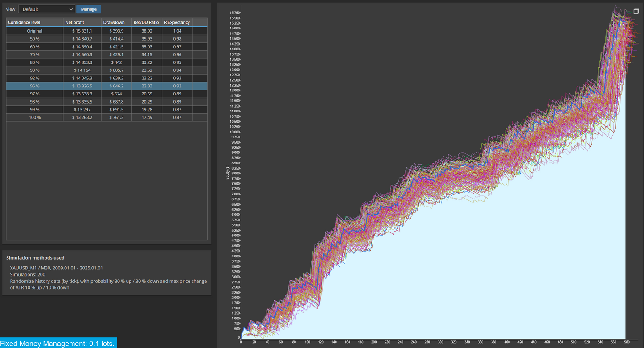Click Ret/DD ratio value 23.52
Screen dimensions: 644x348
[x=147, y=70]
